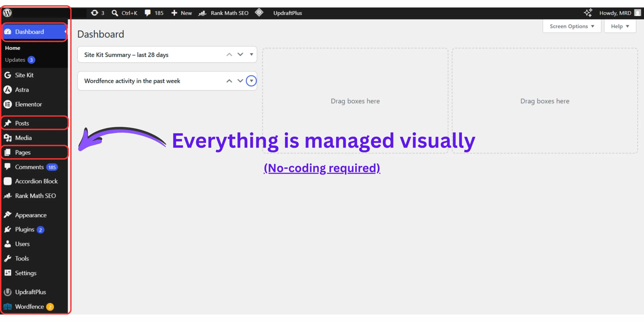Click the UpdraftPlus logo icon in the sidebar
The width and height of the screenshot is (644, 322).
point(8,292)
